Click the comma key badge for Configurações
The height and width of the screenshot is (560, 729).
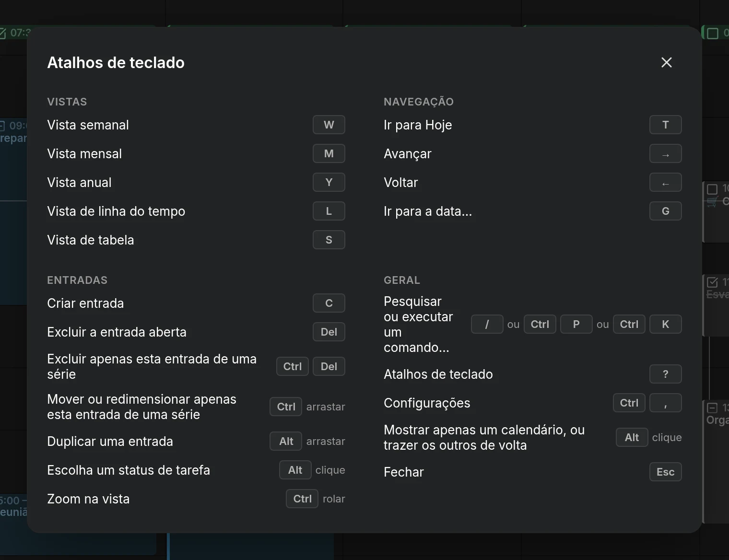coord(666,403)
